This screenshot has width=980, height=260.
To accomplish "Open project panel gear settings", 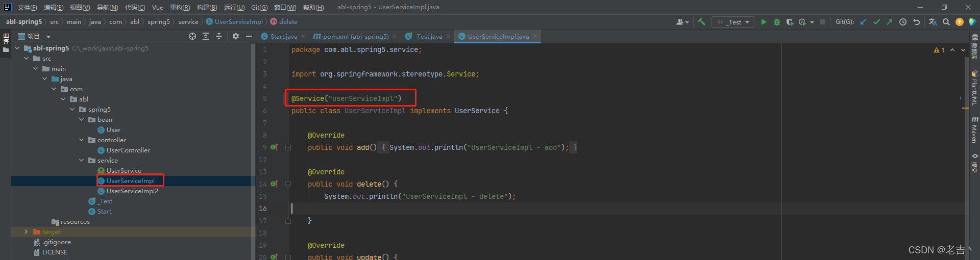I will (x=235, y=36).
